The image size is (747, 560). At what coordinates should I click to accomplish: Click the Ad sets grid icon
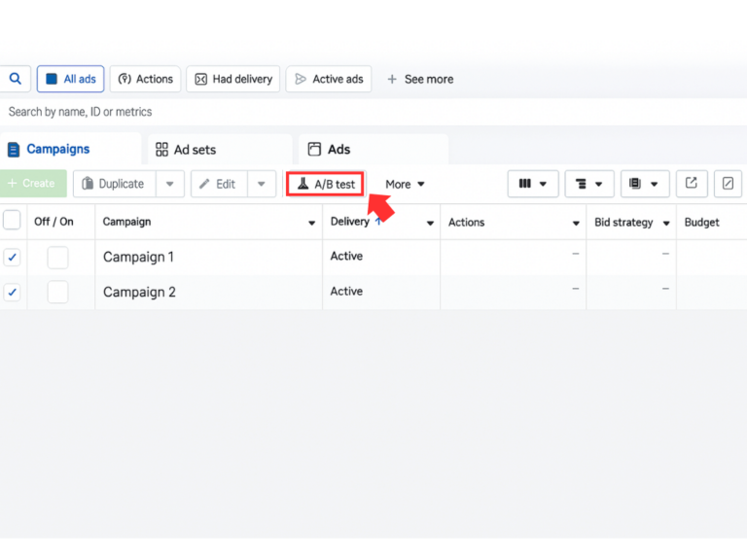coord(162,150)
